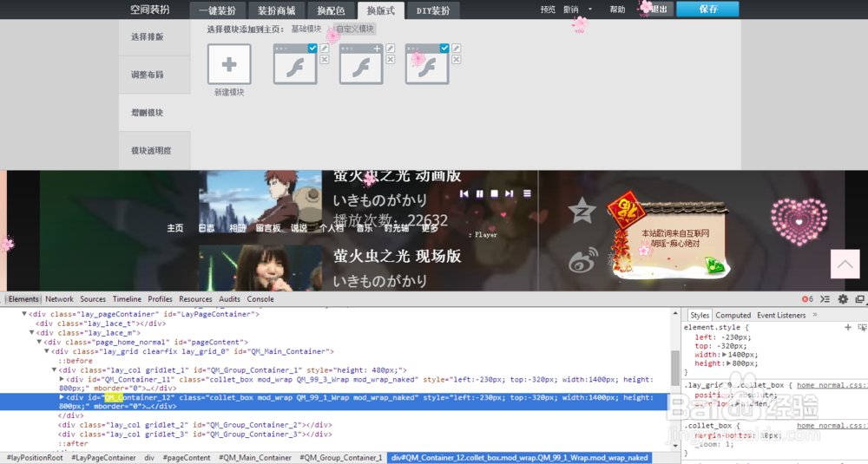Image resolution: width=868 pixels, height=464 pixels.
Task: Click the 帮助 help link
Action: click(617, 10)
